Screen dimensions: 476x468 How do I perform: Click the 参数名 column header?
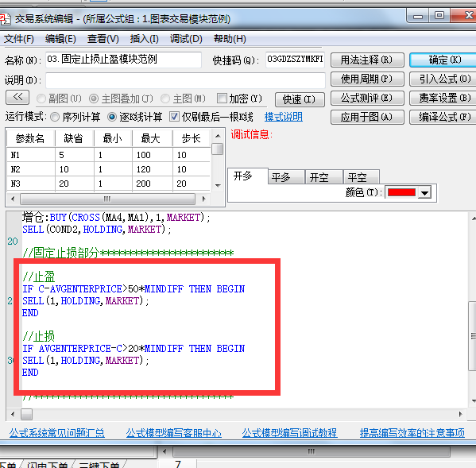click(31, 139)
